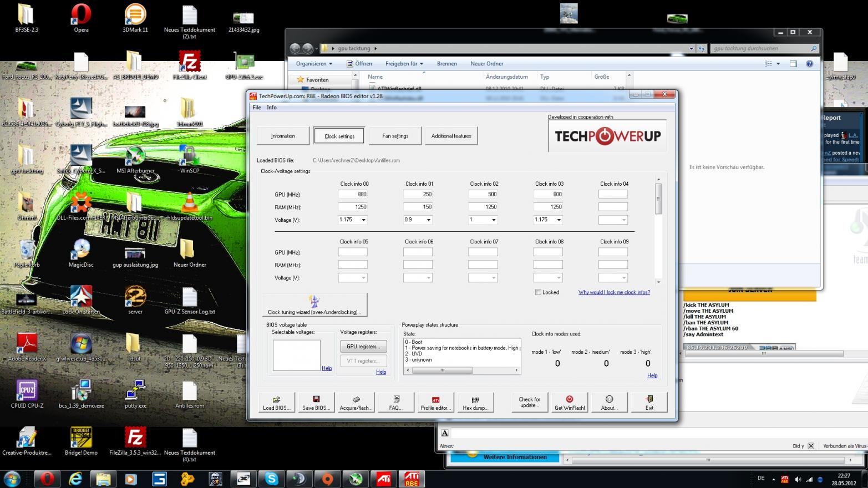
Task: Select the WinSCP desktop icon
Action: (190, 160)
